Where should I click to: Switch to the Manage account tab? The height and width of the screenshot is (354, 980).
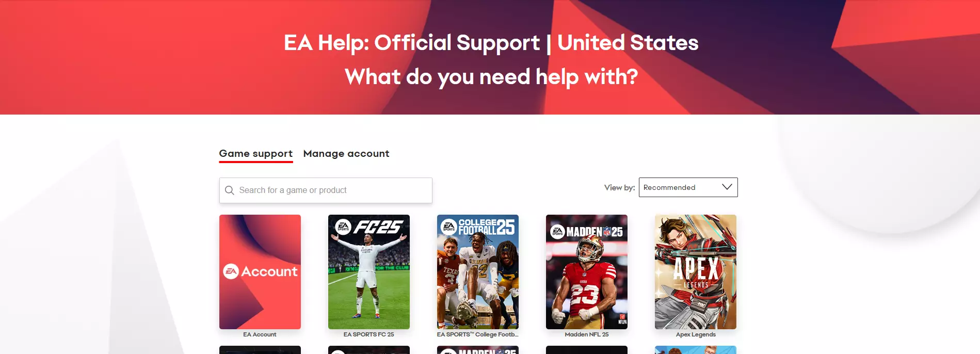point(346,154)
